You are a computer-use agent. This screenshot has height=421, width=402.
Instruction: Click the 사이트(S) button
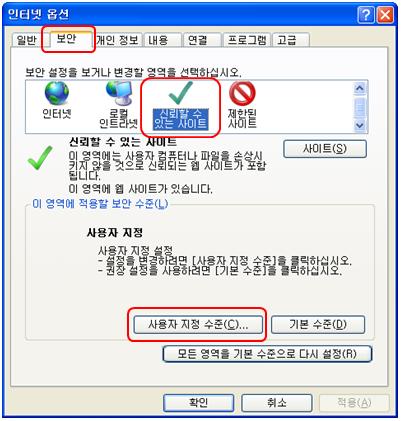click(325, 149)
